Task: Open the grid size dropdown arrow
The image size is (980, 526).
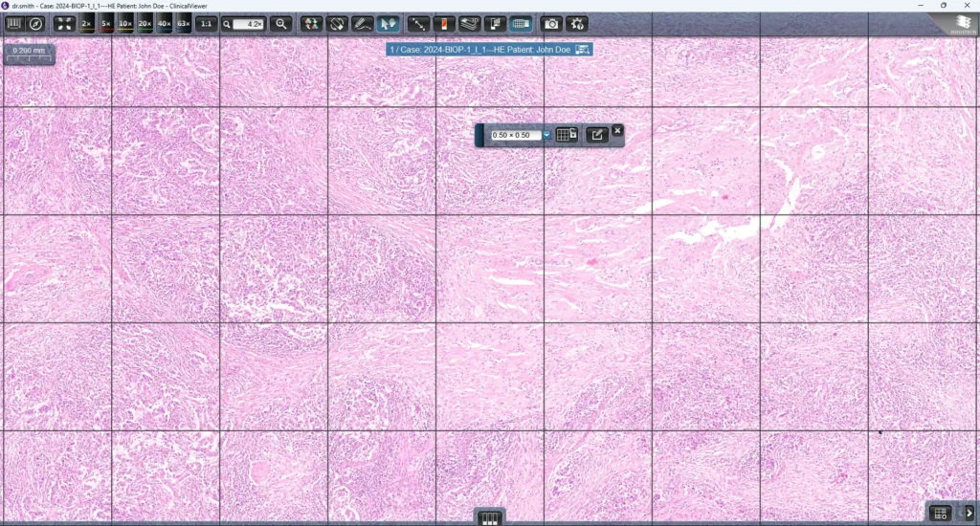Action: coord(546,135)
